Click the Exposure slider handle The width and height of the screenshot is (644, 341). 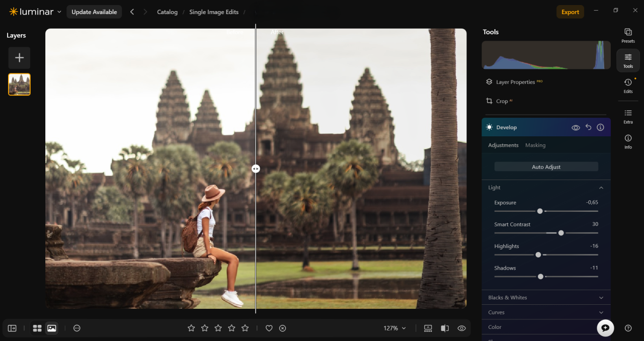pyautogui.click(x=540, y=211)
